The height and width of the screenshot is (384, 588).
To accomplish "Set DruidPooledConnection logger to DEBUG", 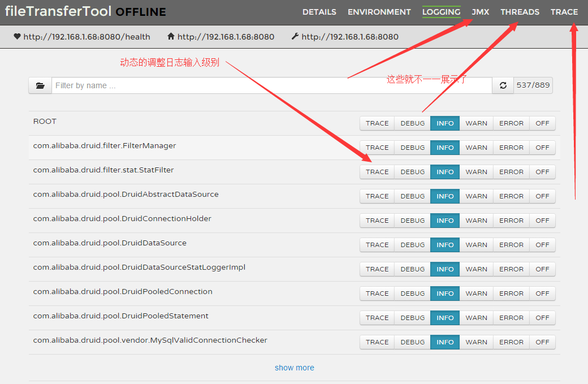I will click(x=413, y=294).
